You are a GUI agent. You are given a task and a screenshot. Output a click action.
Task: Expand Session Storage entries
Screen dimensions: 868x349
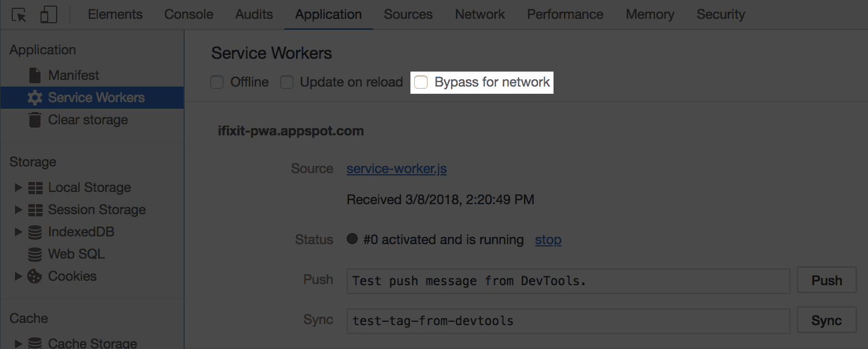click(x=18, y=209)
